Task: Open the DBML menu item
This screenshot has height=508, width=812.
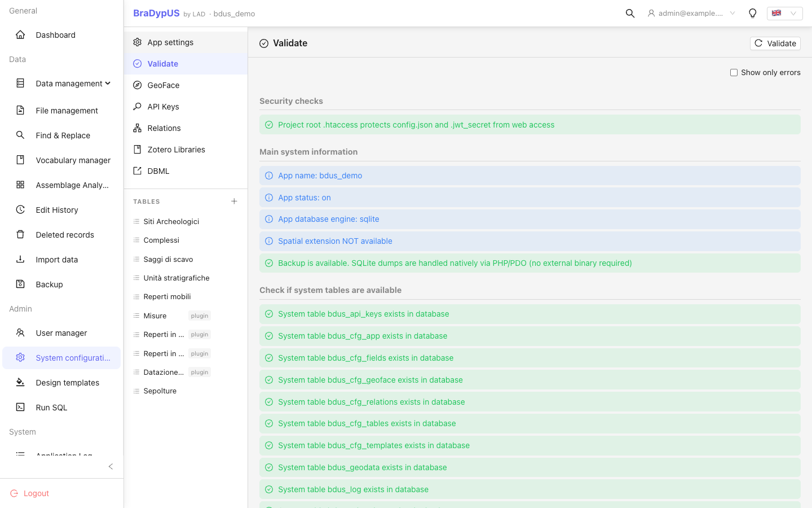Action: [186, 171]
